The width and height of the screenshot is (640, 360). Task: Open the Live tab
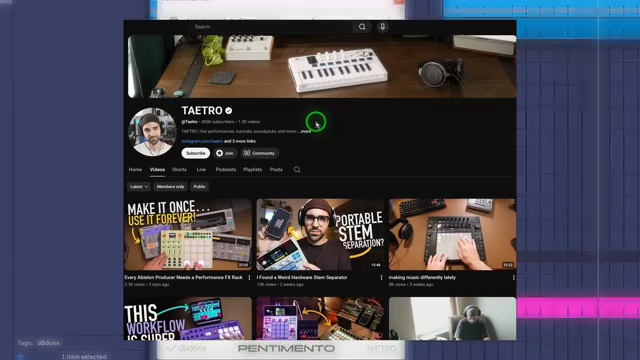pos(201,169)
